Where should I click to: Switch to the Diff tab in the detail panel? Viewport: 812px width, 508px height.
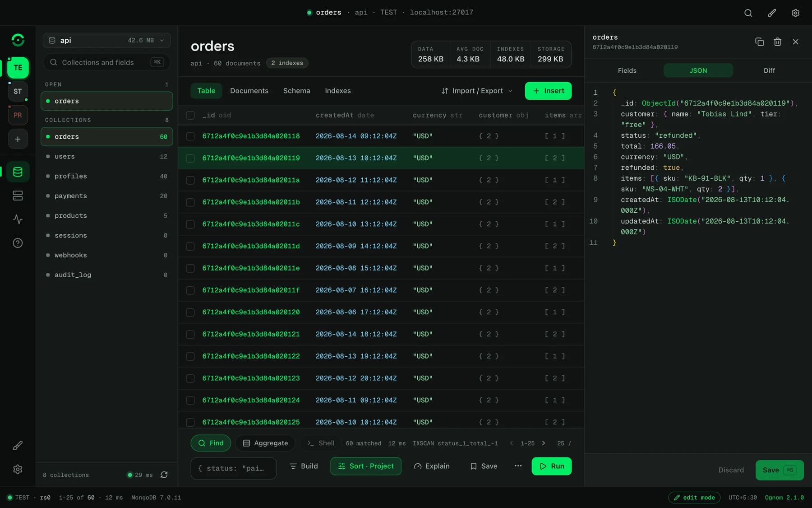point(769,70)
